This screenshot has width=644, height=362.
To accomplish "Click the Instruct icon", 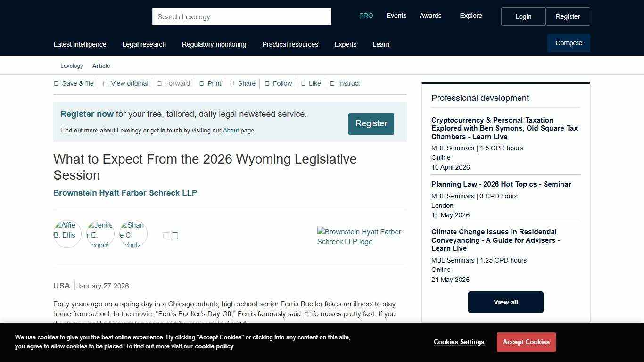I will point(333,83).
